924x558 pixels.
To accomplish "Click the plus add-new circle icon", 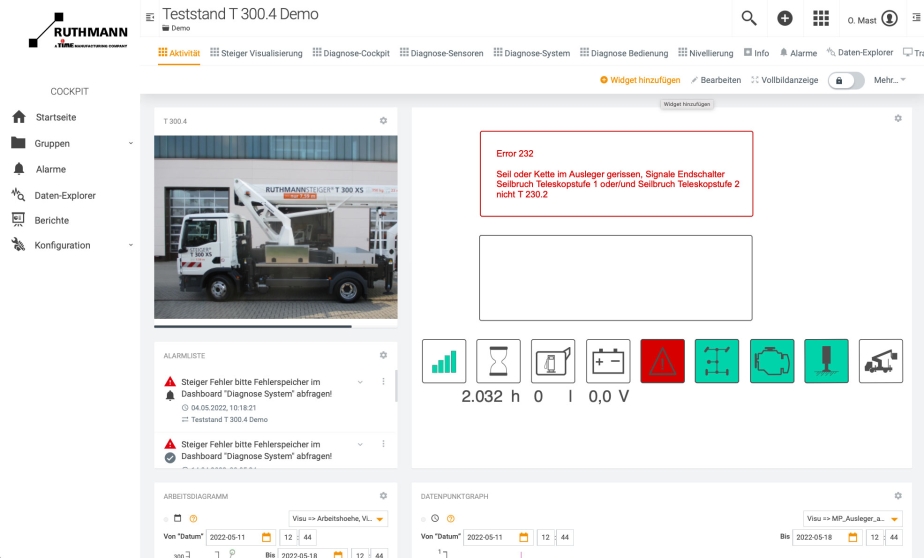I will [784, 18].
